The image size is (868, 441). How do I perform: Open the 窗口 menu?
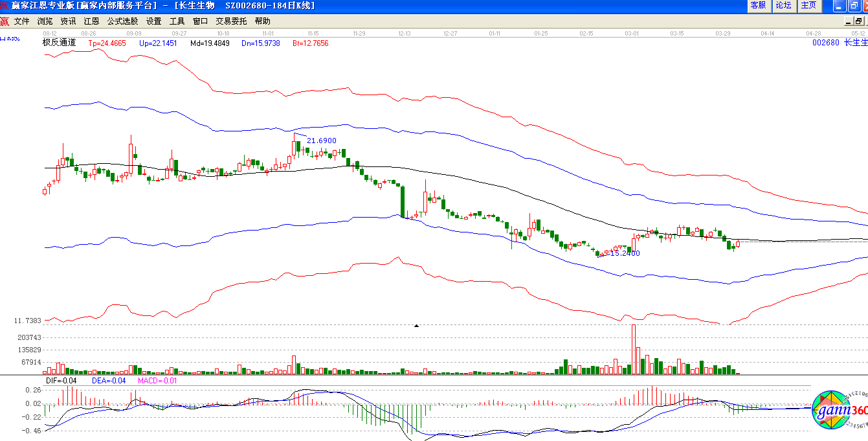(201, 21)
